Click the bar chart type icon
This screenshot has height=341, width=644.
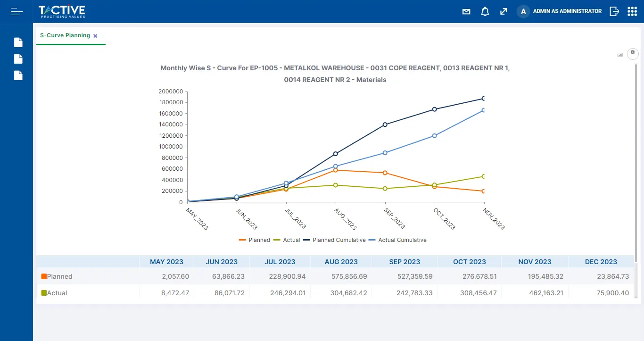click(620, 55)
